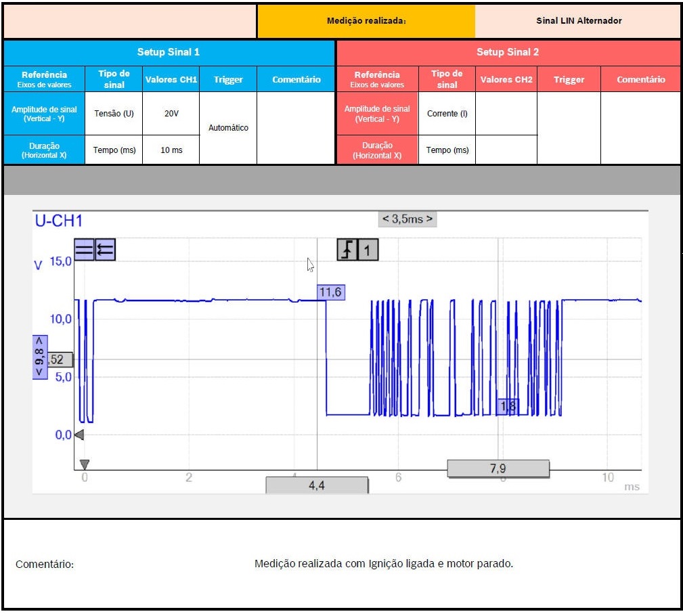Click the 20V Valores CH1 cell

(x=171, y=114)
